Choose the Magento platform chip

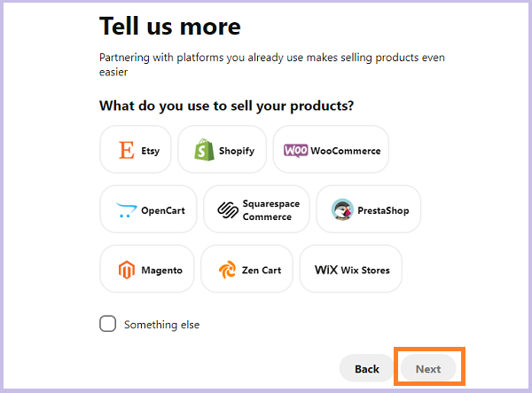147,269
